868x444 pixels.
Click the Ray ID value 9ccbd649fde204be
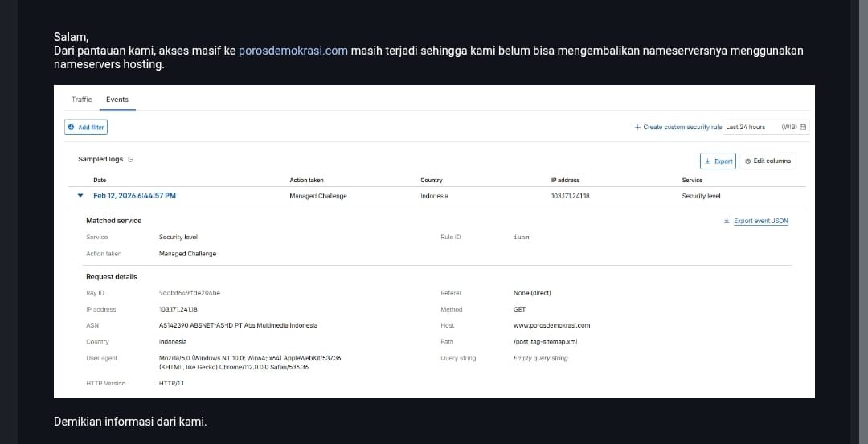pos(190,293)
